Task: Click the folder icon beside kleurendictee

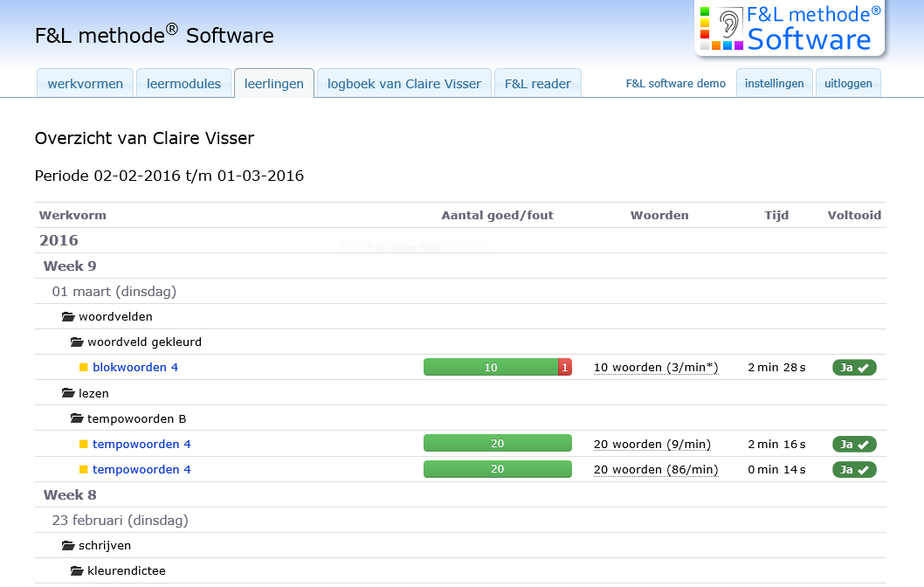Action: (x=77, y=571)
